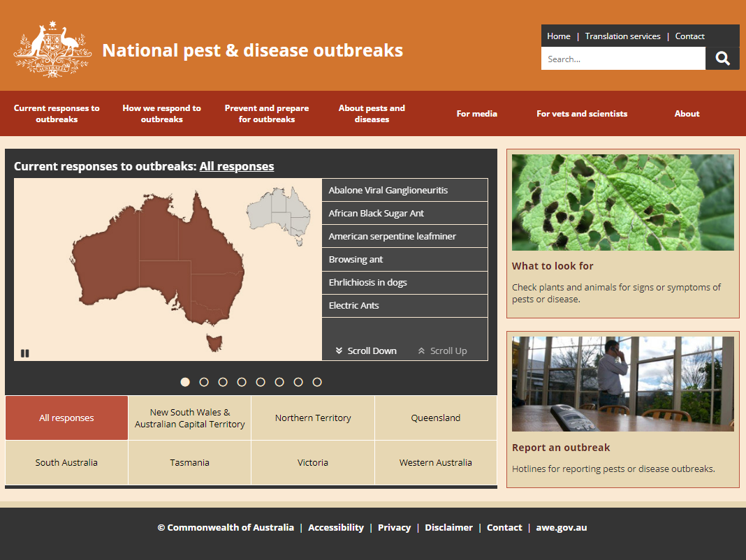Click the Scroll Up double-chevron
The height and width of the screenshot is (560, 746).
click(x=421, y=351)
